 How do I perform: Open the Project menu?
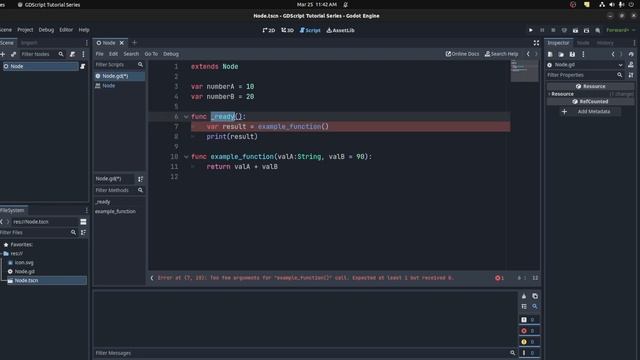coord(25,30)
